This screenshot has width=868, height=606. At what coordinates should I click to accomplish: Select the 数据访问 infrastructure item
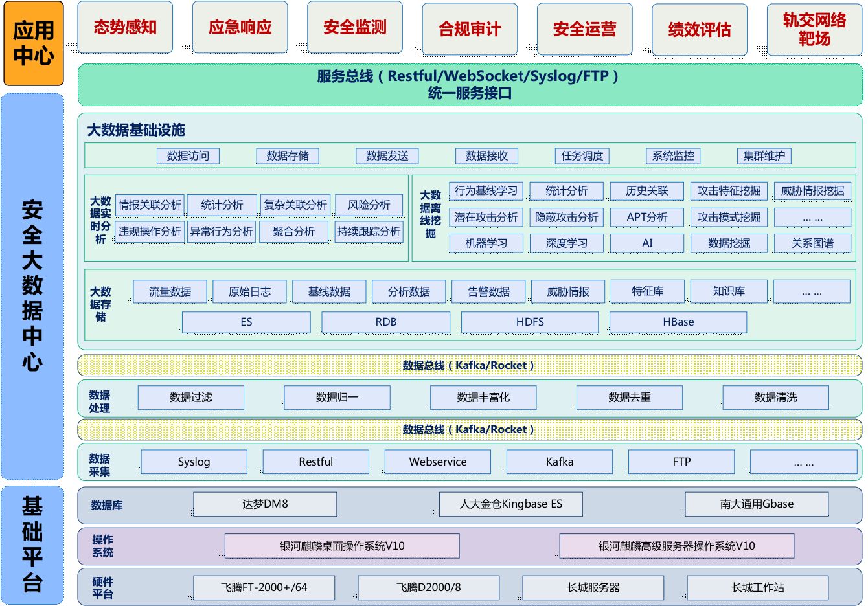tap(188, 156)
